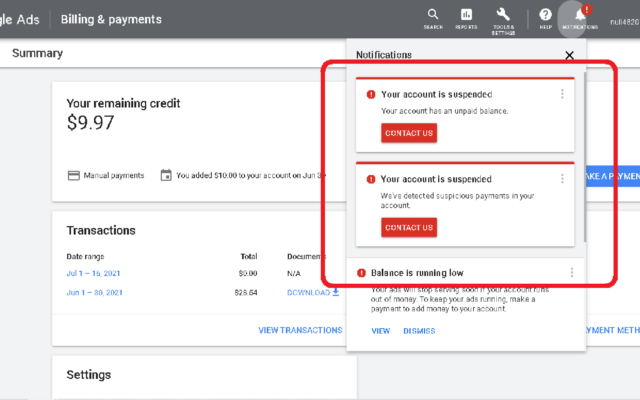Open the Help question mark icon
The height and width of the screenshot is (400, 640).
pos(545,19)
